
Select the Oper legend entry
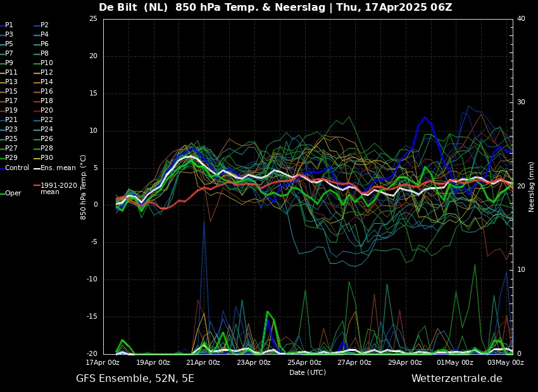click(11, 193)
